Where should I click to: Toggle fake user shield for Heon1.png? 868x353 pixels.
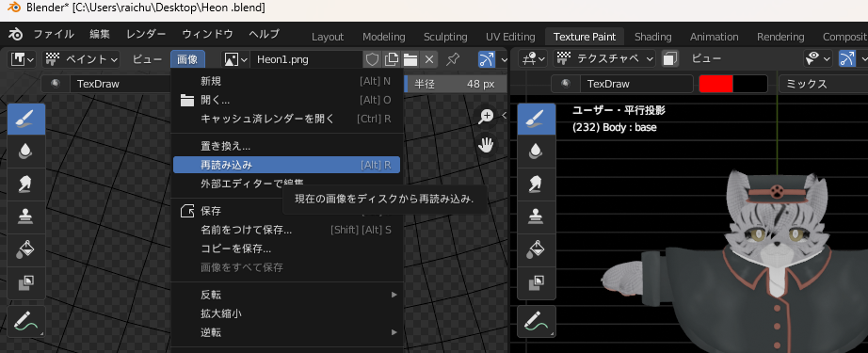(373, 59)
